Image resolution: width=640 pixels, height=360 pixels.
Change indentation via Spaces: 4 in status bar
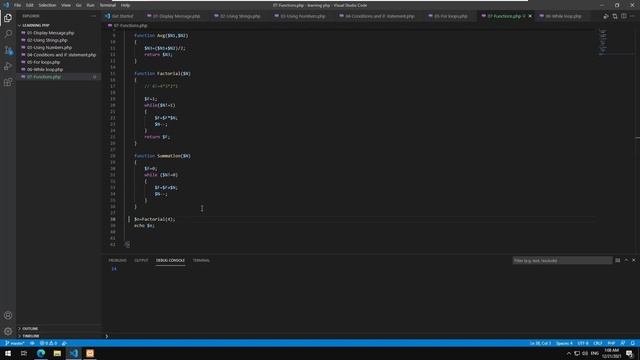pyautogui.click(x=564, y=343)
